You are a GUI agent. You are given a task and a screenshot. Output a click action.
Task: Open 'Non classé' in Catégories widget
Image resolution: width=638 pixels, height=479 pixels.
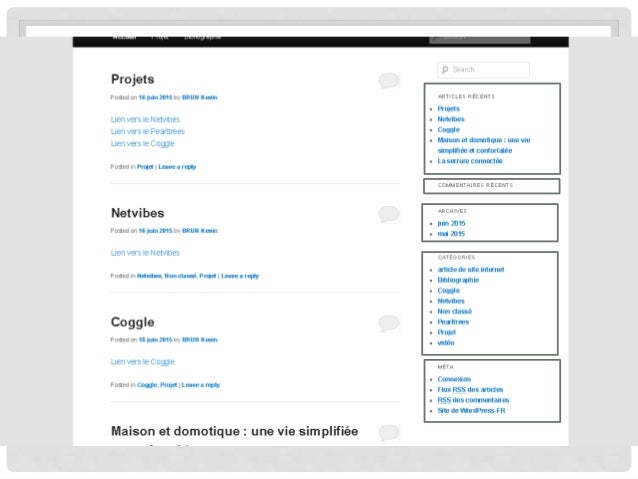454,312
